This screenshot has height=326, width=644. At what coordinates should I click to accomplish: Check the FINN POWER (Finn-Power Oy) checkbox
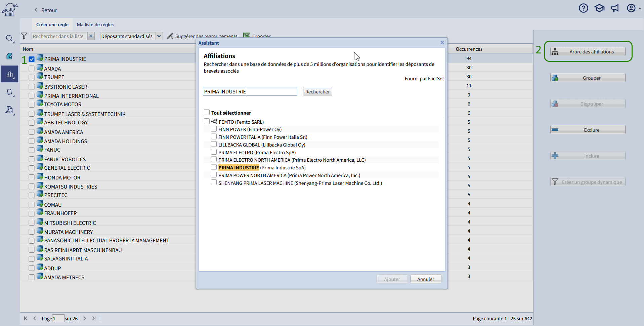[214, 129]
